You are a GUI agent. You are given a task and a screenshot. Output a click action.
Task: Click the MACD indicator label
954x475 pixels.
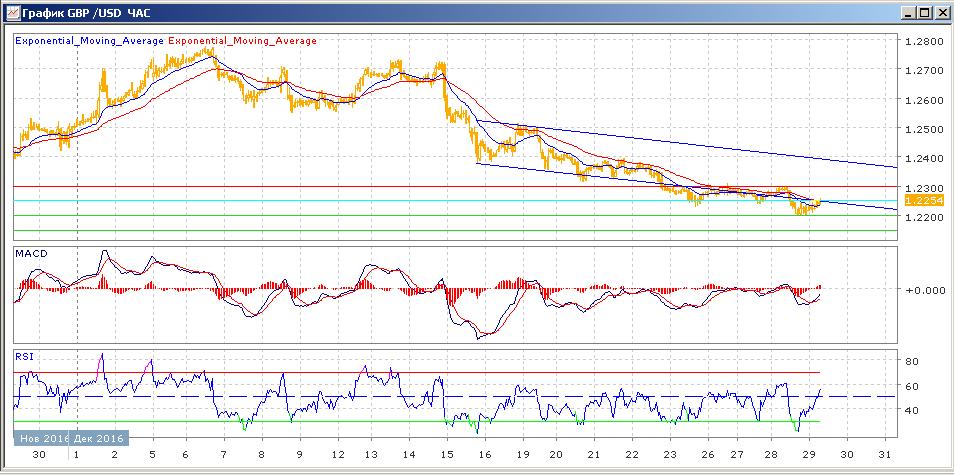click(31, 256)
